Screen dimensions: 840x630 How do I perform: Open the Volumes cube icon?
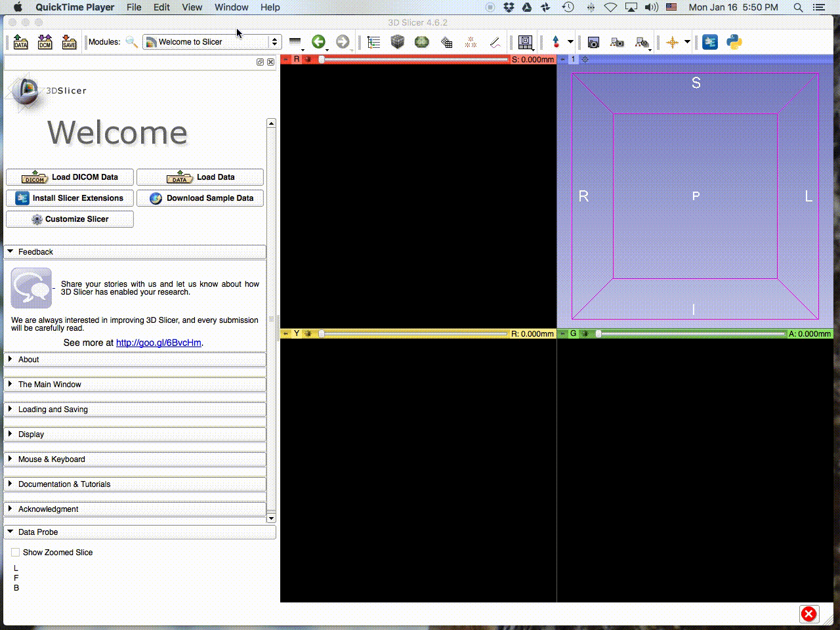pos(398,42)
